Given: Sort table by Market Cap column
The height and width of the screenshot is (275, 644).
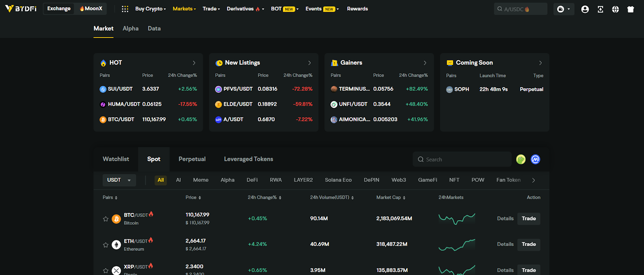Looking at the screenshot, I should pyautogui.click(x=391, y=198).
